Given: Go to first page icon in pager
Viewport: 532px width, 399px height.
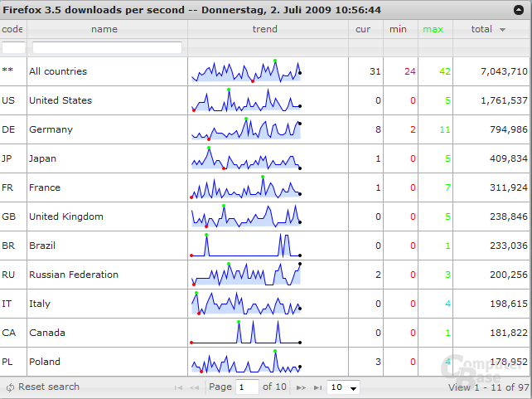Looking at the screenshot, I should (178, 387).
